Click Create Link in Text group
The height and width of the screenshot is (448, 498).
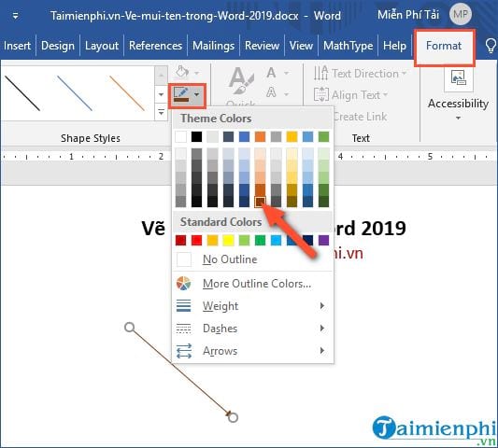coord(360,117)
